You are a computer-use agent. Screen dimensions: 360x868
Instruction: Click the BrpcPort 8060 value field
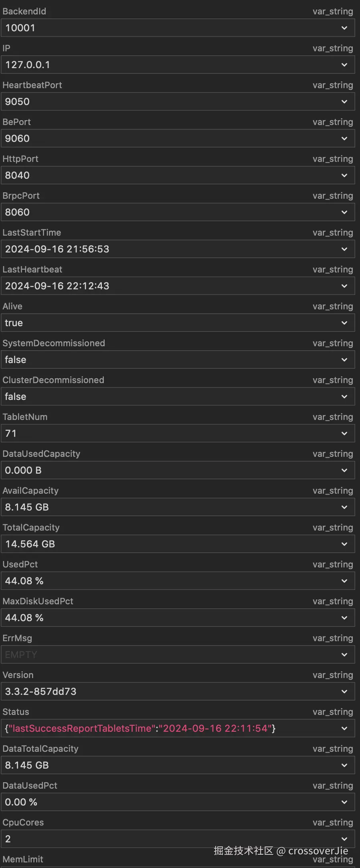(x=168, y=212)
